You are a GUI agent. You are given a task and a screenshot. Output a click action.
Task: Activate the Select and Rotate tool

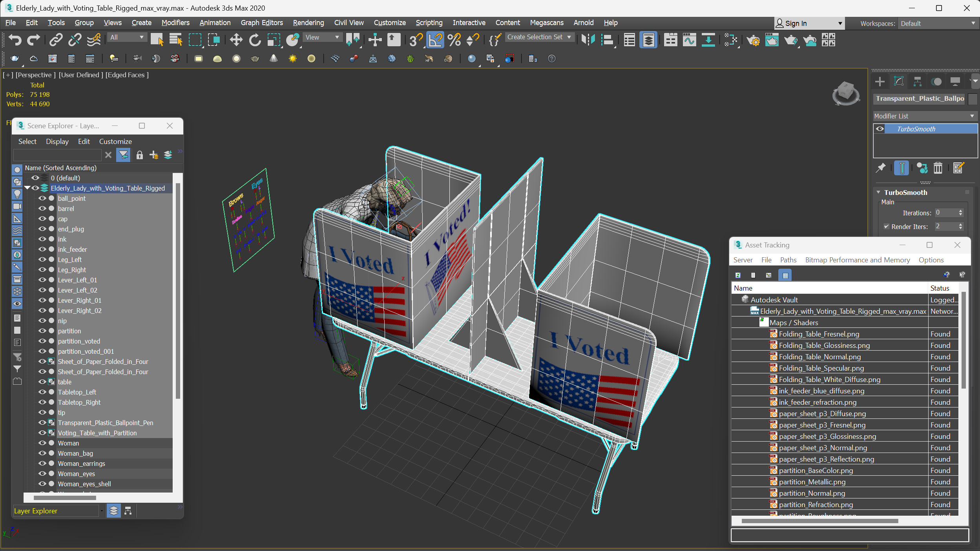(x=255, y=40)
